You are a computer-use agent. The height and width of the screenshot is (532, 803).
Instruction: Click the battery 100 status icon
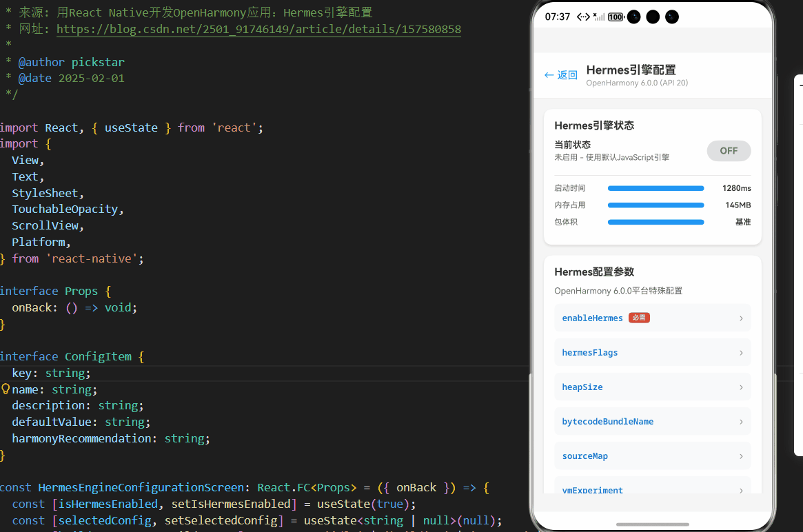click(x=616, y=17)
